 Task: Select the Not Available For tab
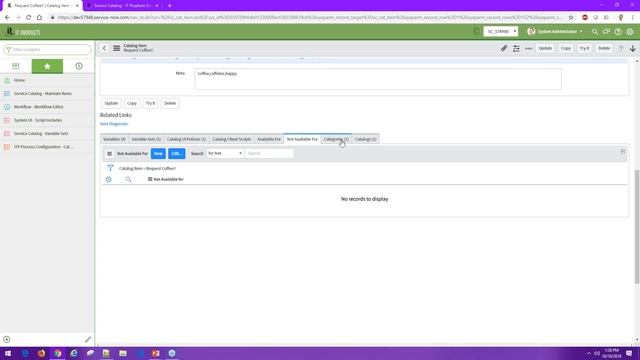[x=302, y=139]
